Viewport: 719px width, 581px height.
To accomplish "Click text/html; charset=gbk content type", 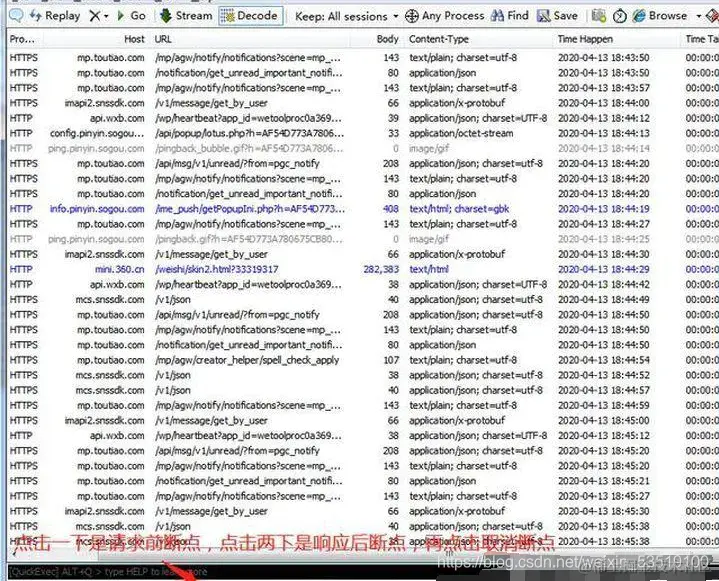I will (x=459, y=209).
